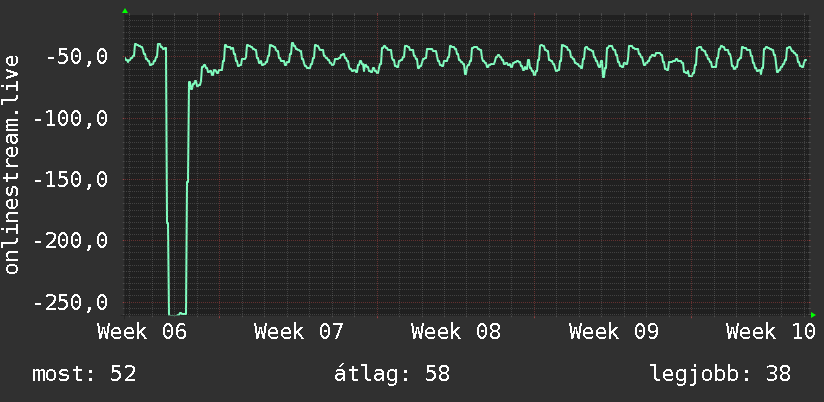Screen dimensions: 824x402
Task: Click the -50,0 y-axis value
Action: (77, 57)
